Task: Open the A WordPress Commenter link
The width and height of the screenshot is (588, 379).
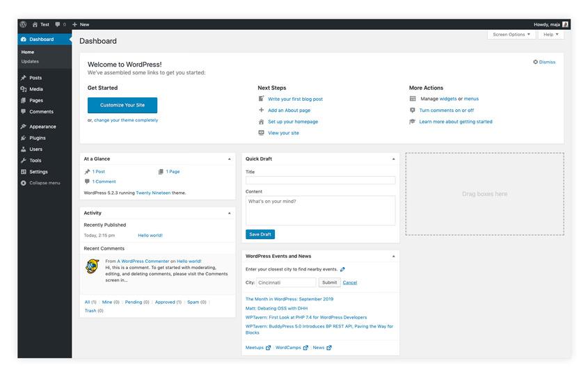Action: point(143,261)
